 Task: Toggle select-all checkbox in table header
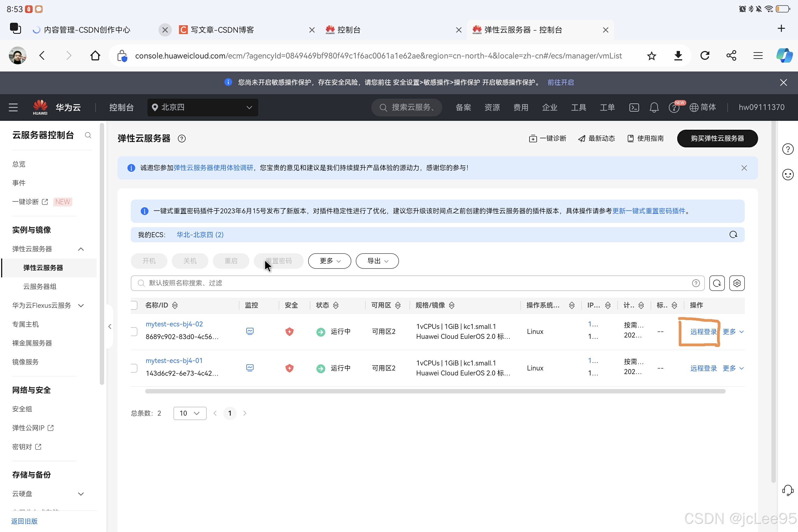pyautogui.click(x=134, y=305)
